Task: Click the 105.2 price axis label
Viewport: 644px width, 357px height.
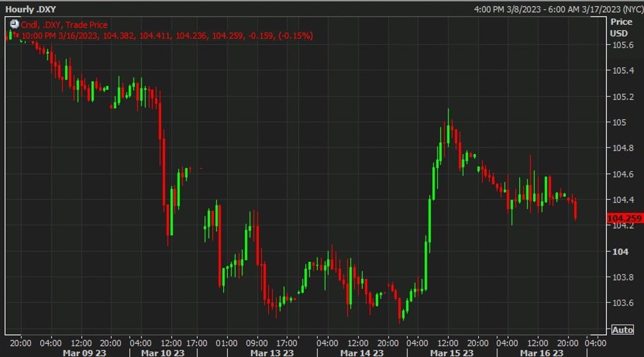Action: (x=623, y=97)
